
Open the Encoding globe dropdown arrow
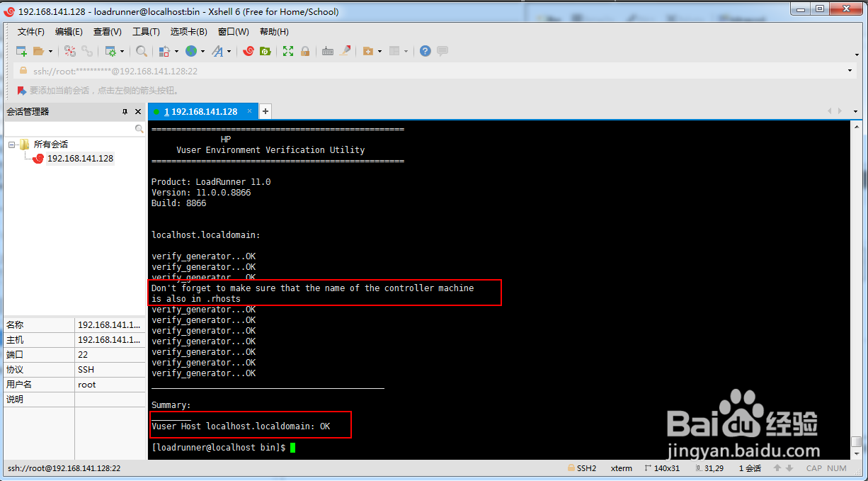point(202,51)
